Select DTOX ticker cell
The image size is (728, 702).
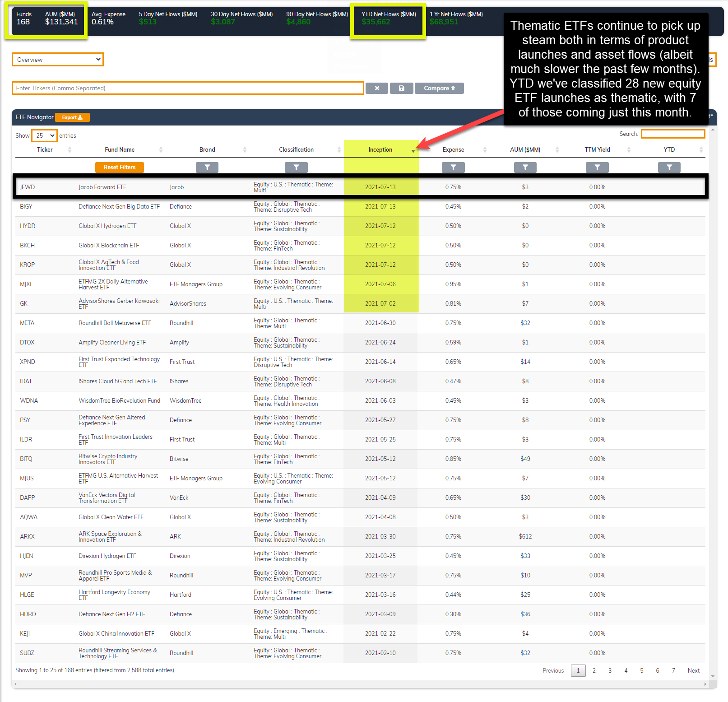27,343
